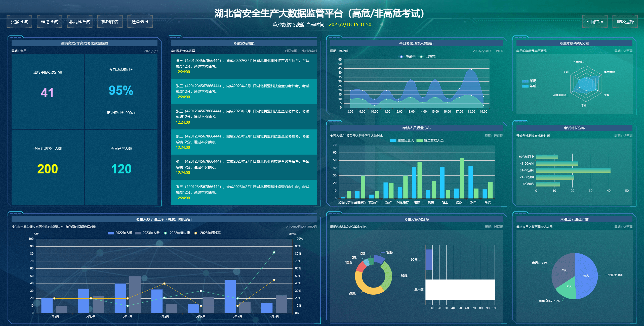Click the 40% yellow donut segment

coord(365,287)
